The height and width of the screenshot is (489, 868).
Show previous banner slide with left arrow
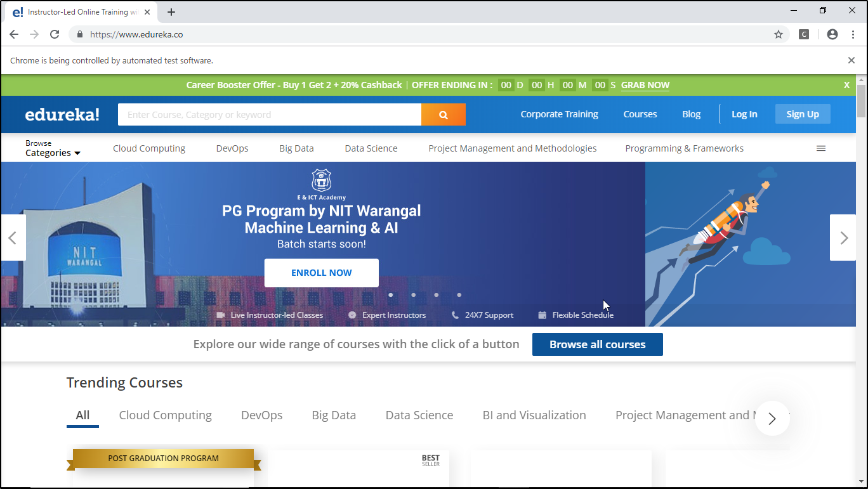pyautogui.click(x=13, y=238)
